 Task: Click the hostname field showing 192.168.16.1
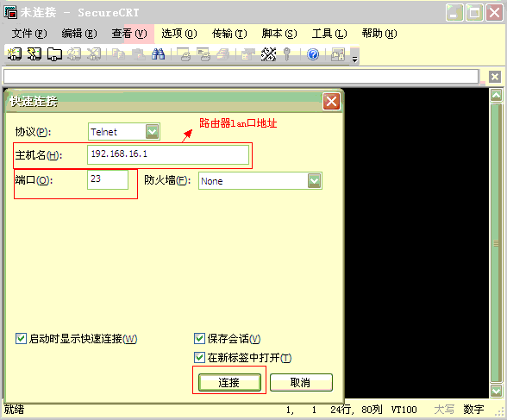[x=168, y=154]
